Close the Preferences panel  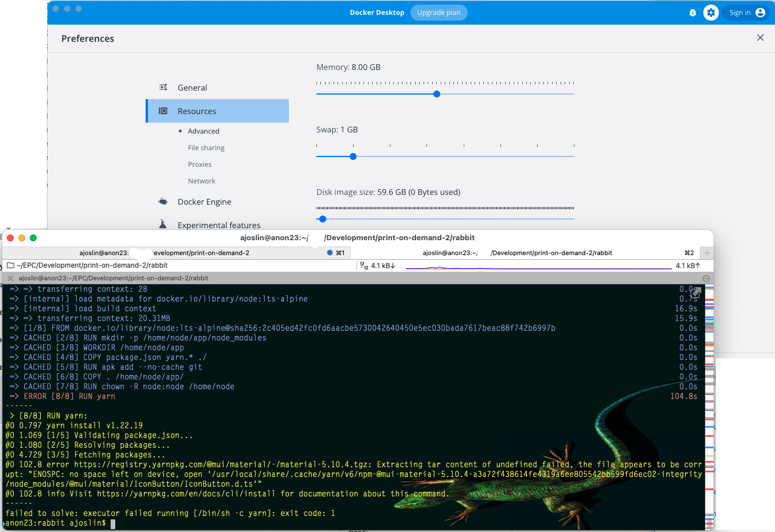click(760, 38)
